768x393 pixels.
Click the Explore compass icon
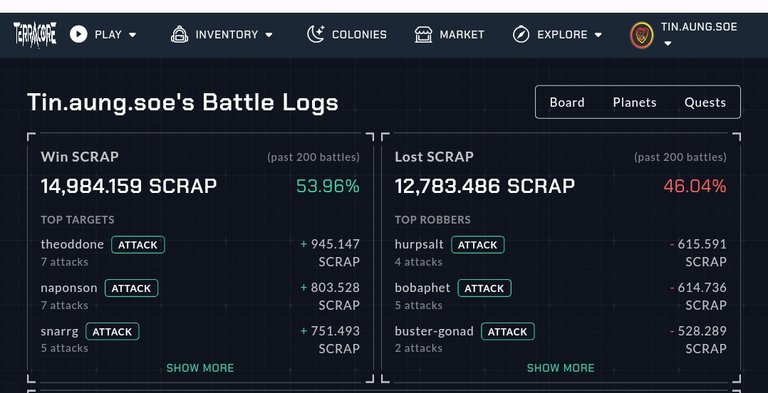[521, 34]
